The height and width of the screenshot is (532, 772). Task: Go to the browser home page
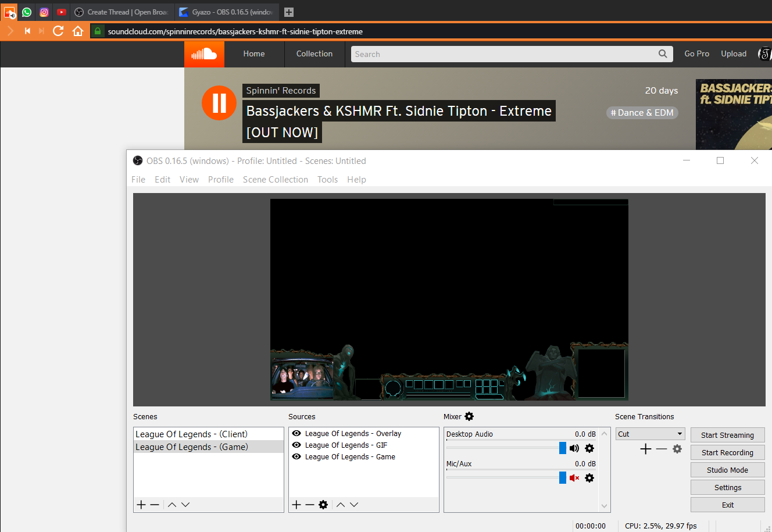coord(78,31)
